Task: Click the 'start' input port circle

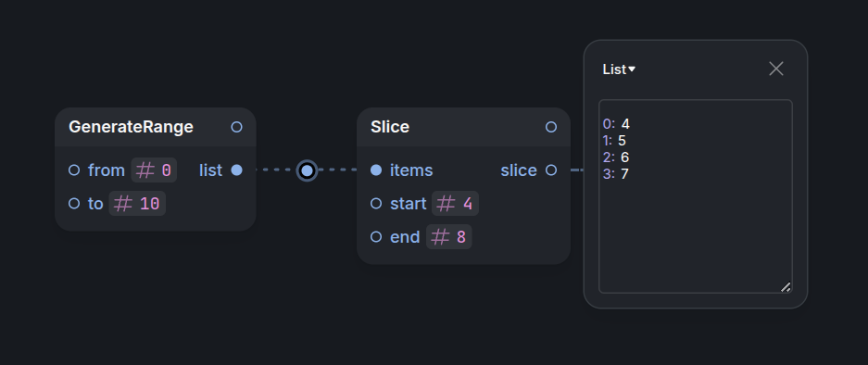Action: (x=376, y=203)
